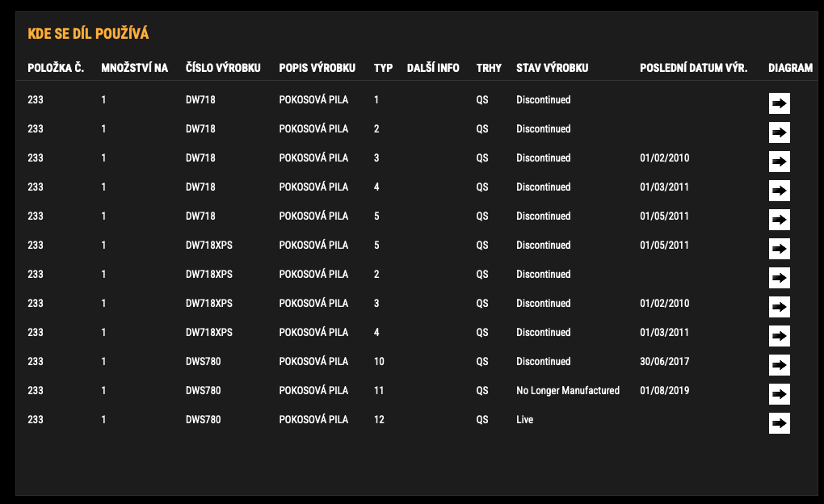The width and height of the screenshot is (824, 504).
Task: Select type number 12
Action: [x=379, y=419]
